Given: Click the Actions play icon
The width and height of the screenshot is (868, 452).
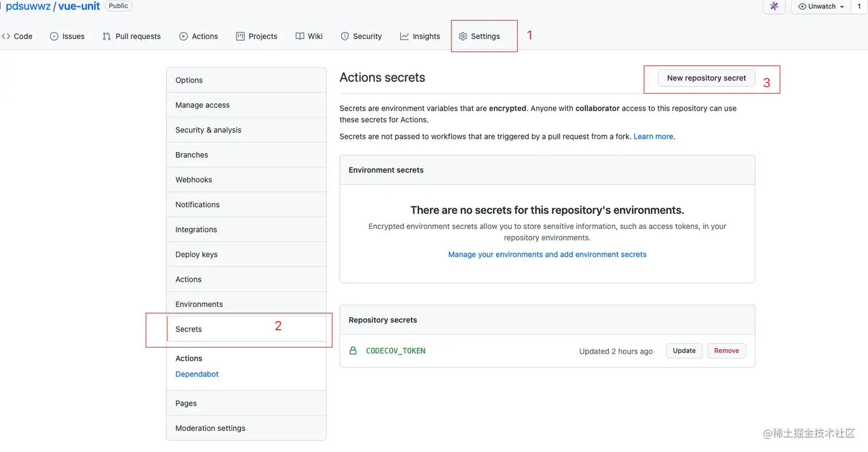Looking at the screenshot, I should (184, 36).
